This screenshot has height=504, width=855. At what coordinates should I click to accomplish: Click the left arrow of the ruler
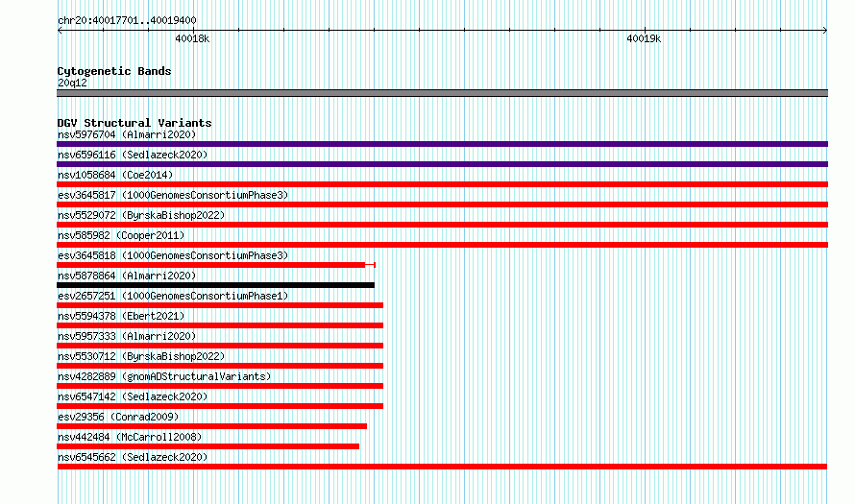60,31
